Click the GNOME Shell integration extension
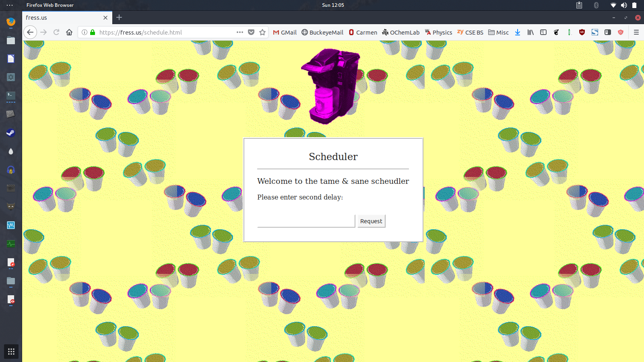Screen dimensions: 644x362 (x=556, y=32)
